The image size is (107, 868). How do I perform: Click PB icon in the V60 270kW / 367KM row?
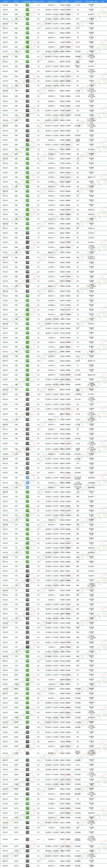(27, 375)
